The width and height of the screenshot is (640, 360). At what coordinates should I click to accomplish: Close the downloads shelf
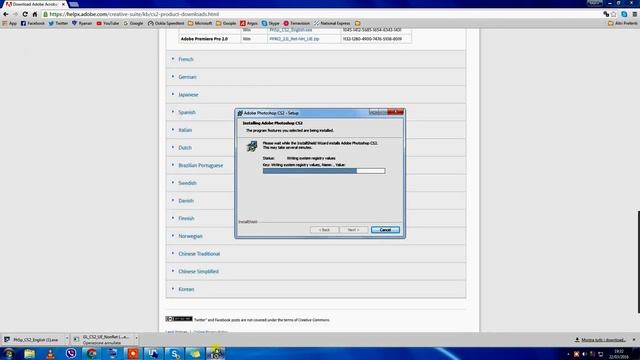click(634, 340)
